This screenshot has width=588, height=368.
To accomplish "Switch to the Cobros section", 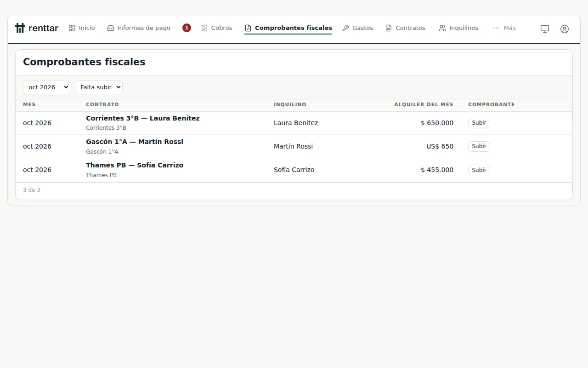I will 217,28.
